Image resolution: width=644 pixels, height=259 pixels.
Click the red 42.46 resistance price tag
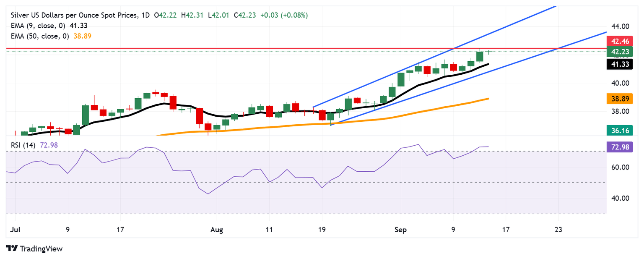(x=619, y=41)
